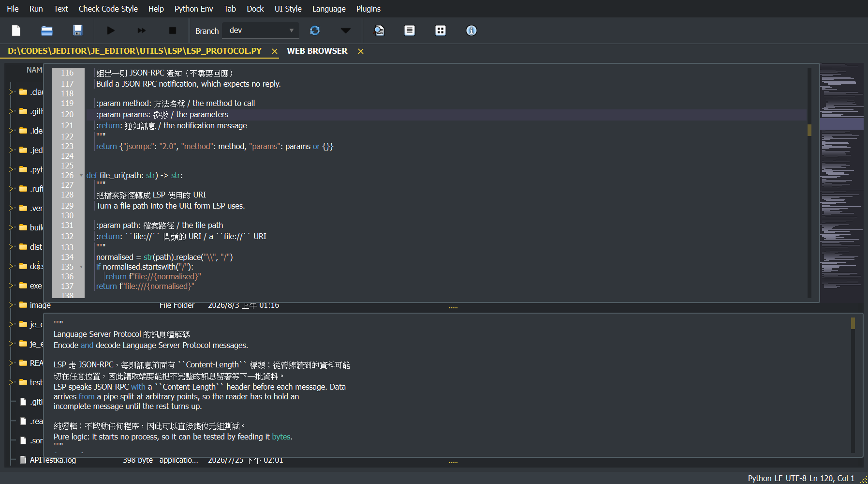The image size is (868, 484).
Task: Close the WEB BROWSER tab
Action: [361, 51]
